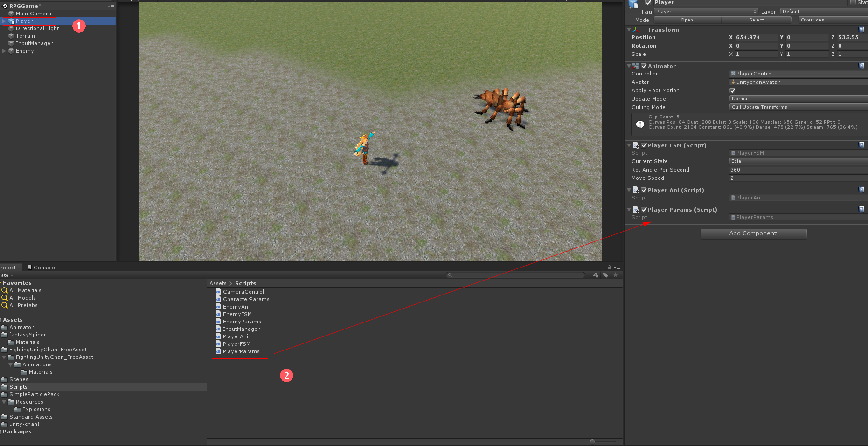Click the Project search field

pyautogui.click(x=515, y=275)
